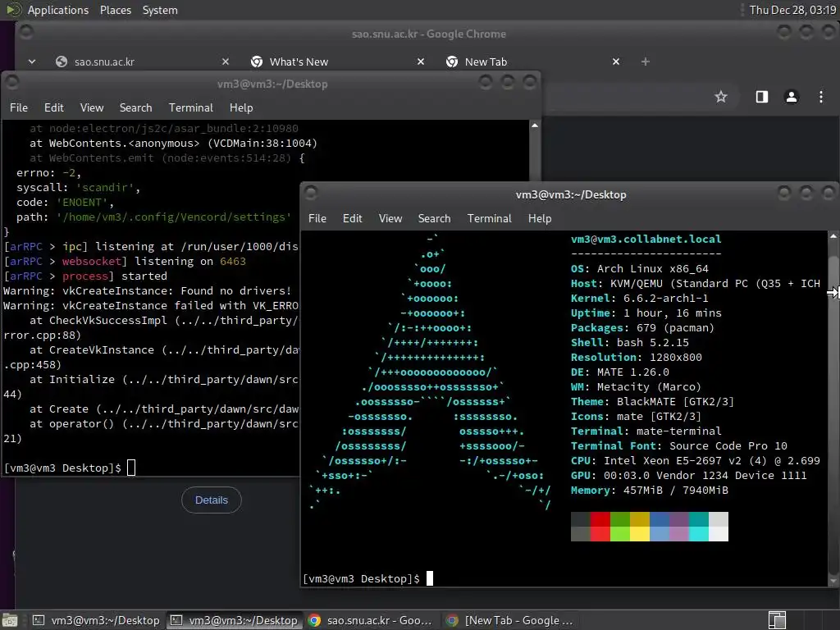Expand Chrome tab search chevron
840x630 pixels.
[32, 62]
